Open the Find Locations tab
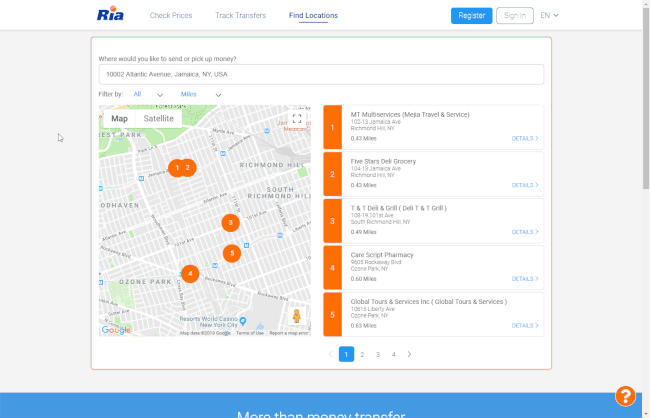Image resolution: width=650 pixels, height=418 pixels. 313,15
